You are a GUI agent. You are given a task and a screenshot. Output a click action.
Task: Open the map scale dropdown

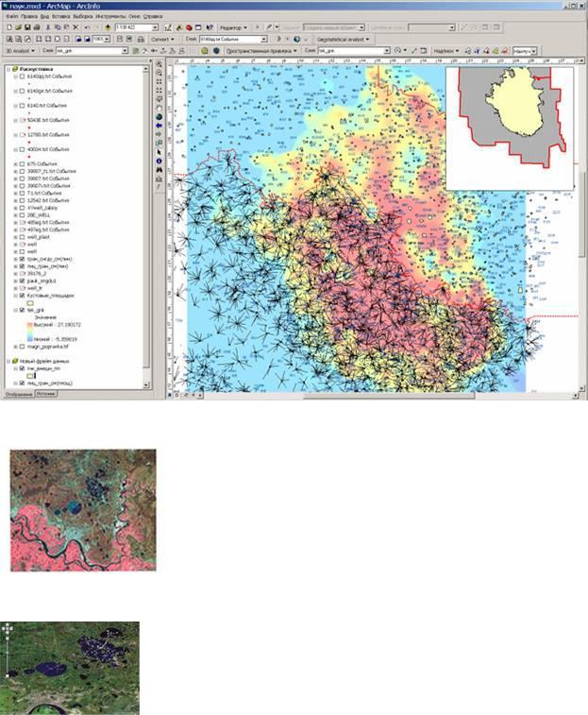(x=155, y=27)
